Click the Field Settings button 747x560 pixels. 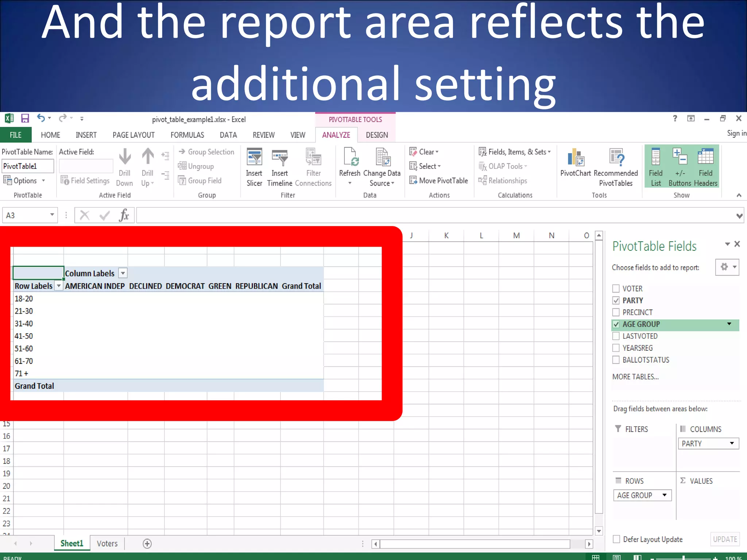[85, 180]
